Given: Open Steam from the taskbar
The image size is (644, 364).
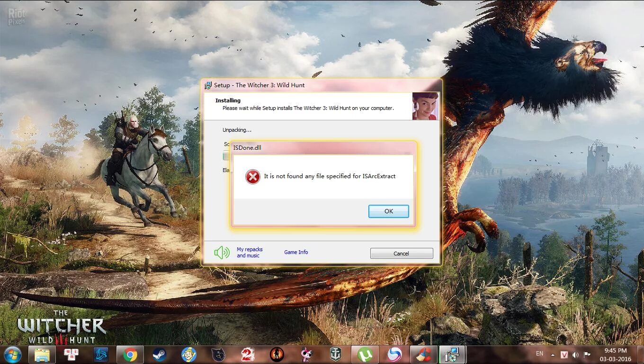Looking at the screenshot, I should [x=159, y=355].
